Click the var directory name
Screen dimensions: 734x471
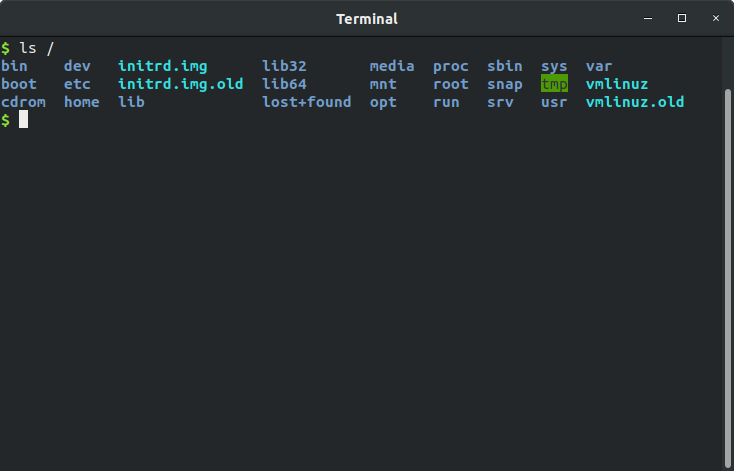pos(599,66)
